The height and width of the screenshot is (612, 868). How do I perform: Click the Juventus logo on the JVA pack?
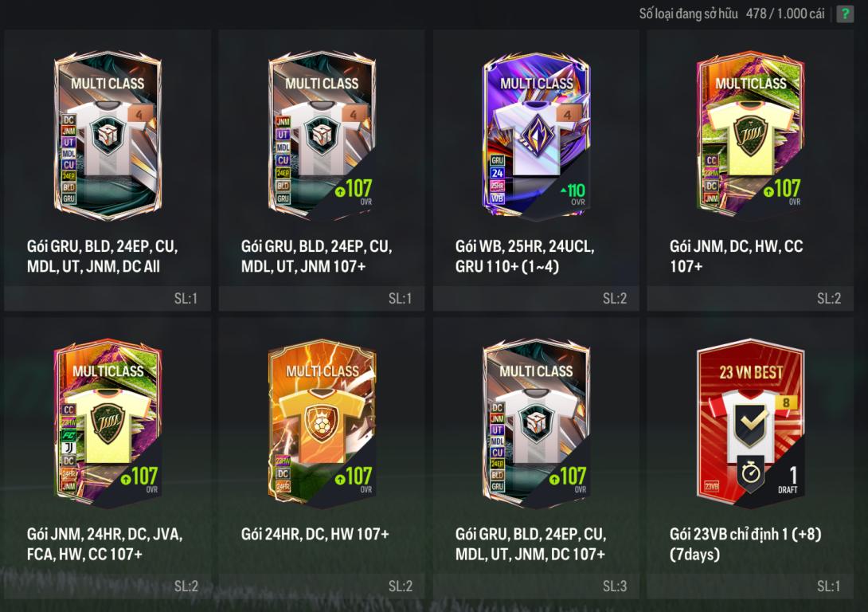click(68, 448)
